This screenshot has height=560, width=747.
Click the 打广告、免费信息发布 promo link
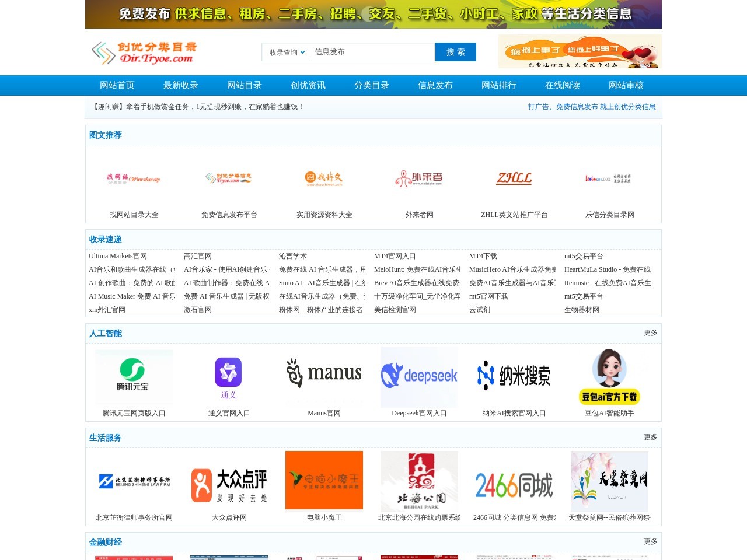click(592, 107)
